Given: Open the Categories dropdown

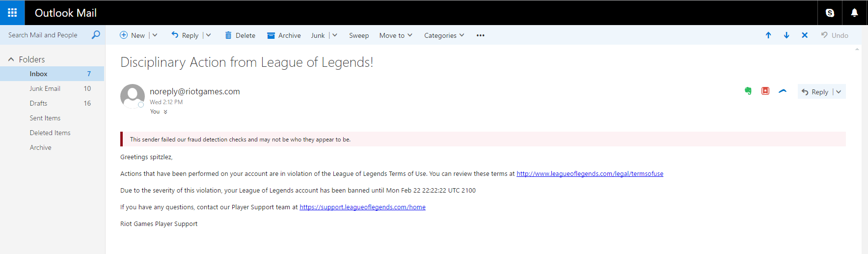Looking at the screenshot, I should 444,35.
